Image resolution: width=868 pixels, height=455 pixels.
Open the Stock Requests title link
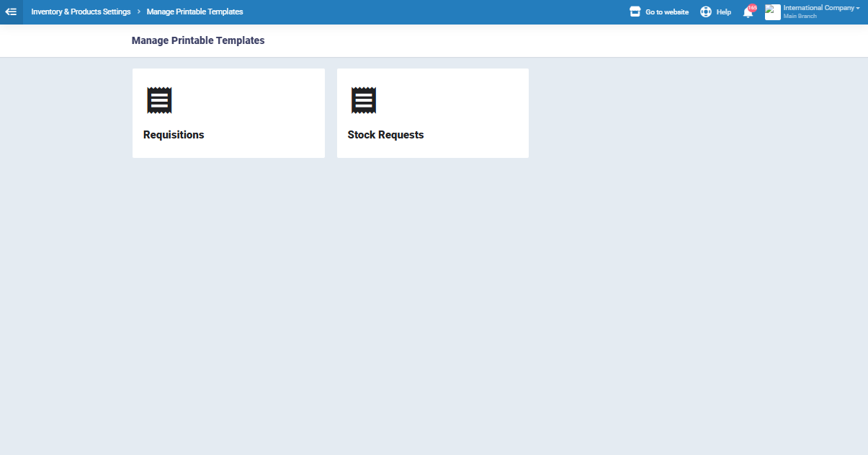tap(385, 135)
